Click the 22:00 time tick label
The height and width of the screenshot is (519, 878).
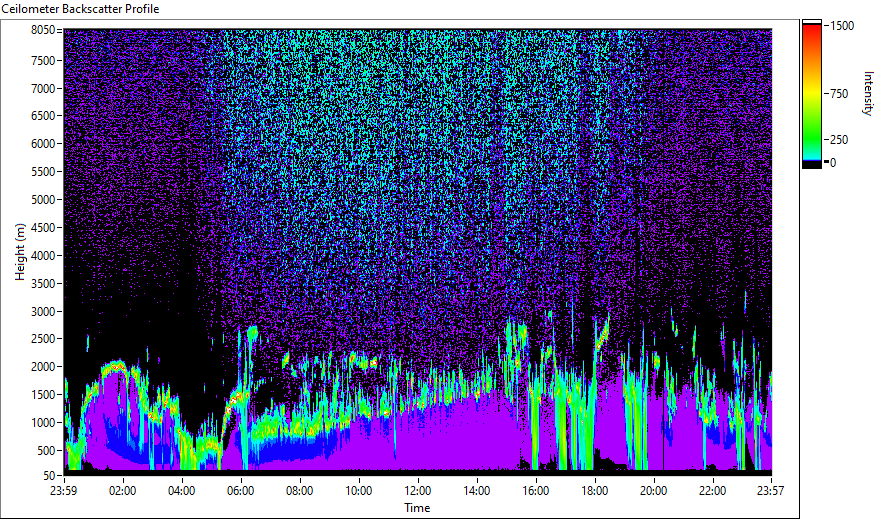click(712, 491)
